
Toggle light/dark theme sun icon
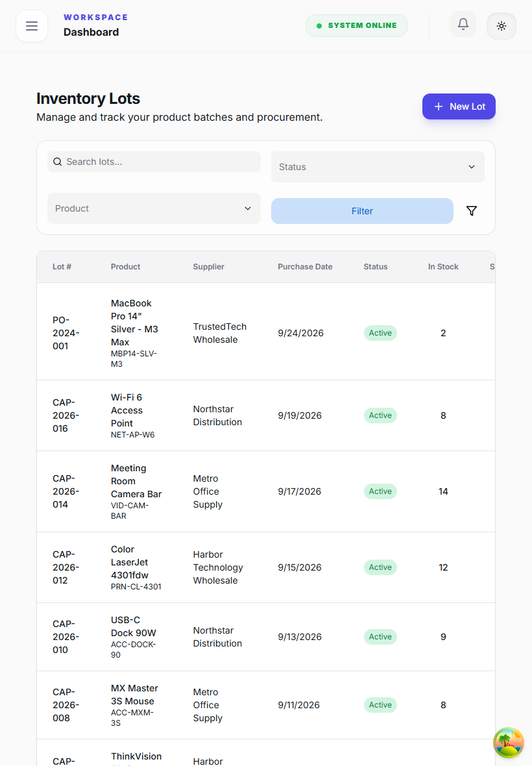pos(502,26)
